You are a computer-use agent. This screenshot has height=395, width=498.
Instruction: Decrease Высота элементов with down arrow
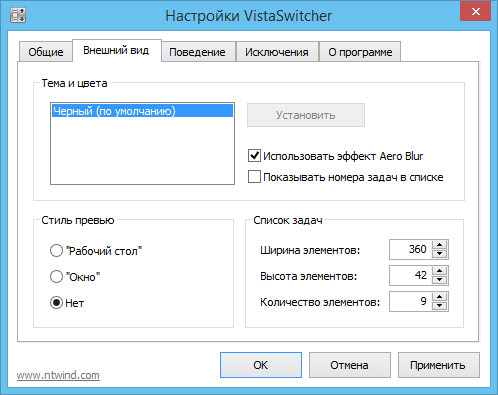[x=440, y=280]
